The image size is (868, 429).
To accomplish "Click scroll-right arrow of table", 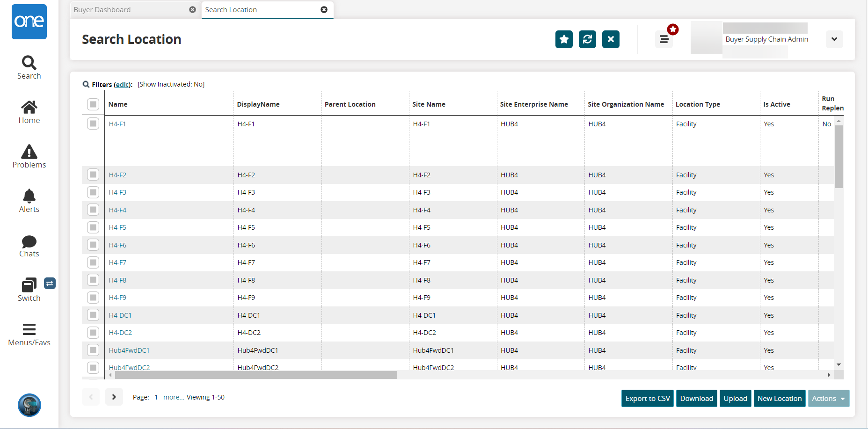I will [829, 375].
